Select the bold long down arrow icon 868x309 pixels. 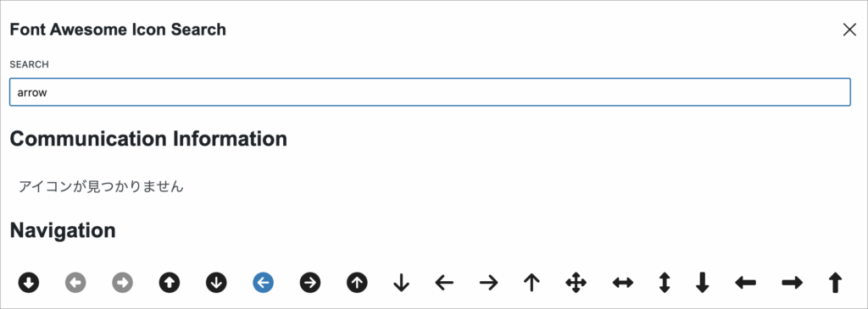click(703, 283)
